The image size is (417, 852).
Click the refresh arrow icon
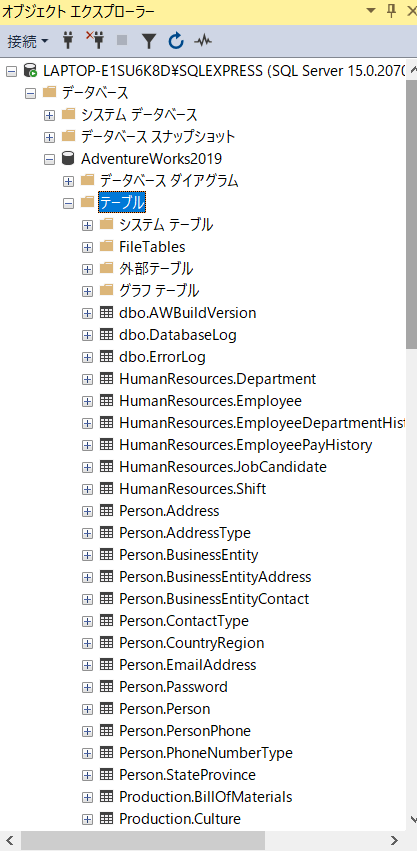click(176, 40)
